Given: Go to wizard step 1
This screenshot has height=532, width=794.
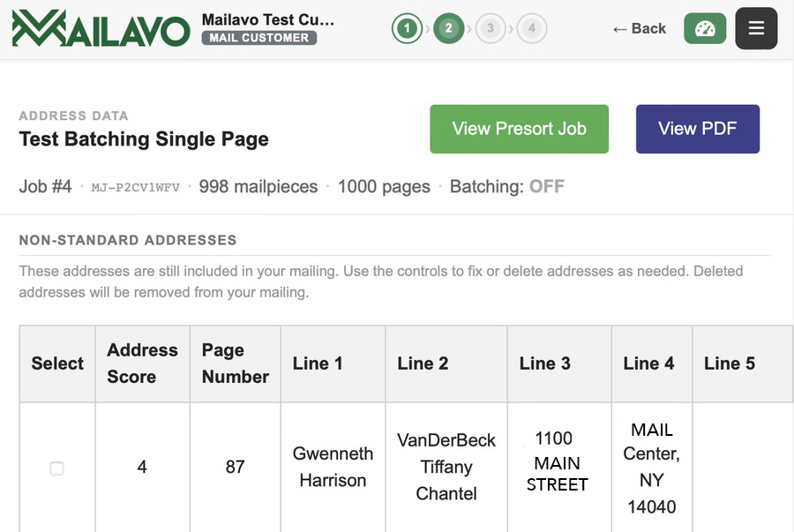Looking at the screenshot, I should coord(407,28).
